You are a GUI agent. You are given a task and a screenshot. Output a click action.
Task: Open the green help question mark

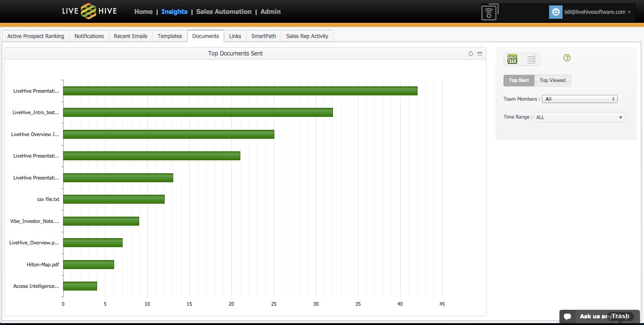[567, 58]
